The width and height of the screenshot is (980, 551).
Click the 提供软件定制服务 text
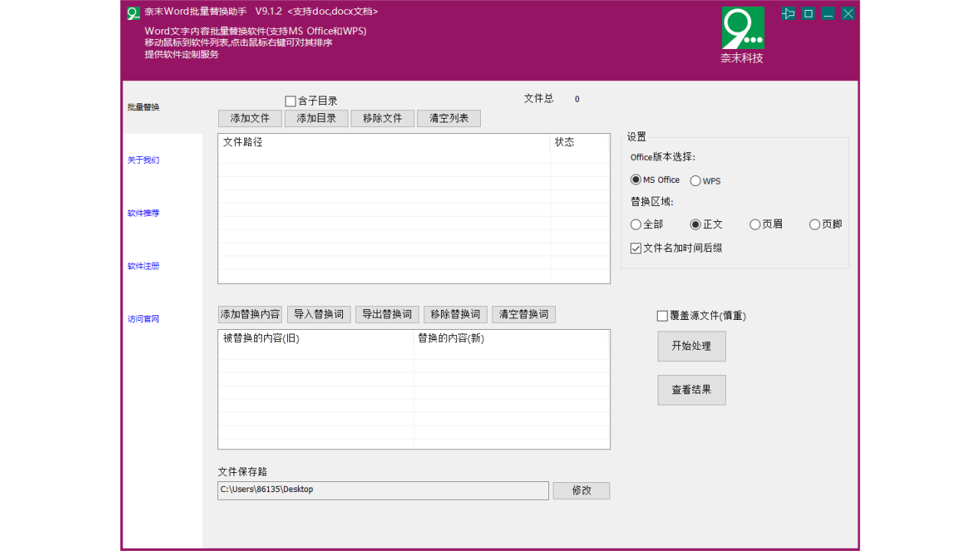[x=181, y=54]
